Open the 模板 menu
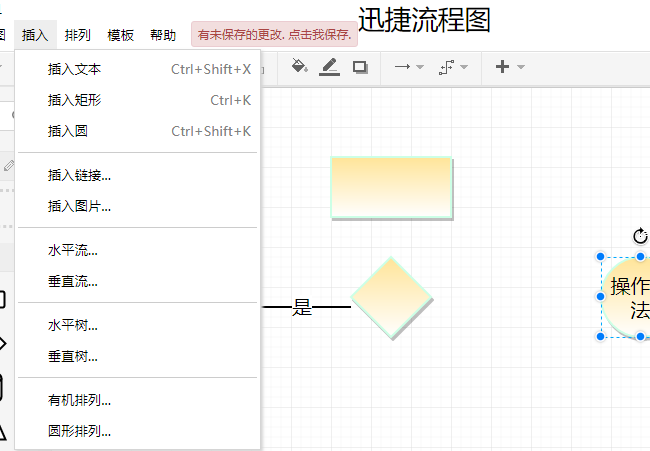 121,35
